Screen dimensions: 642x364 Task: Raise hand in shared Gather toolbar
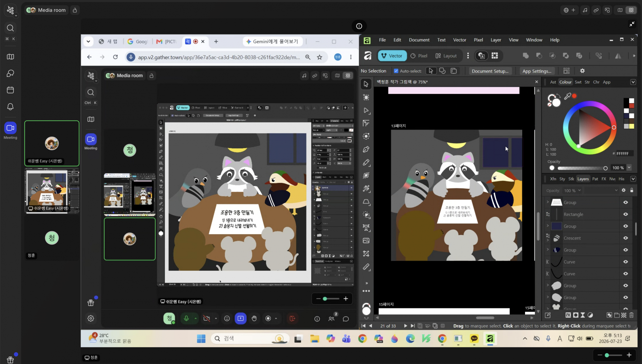254,319
